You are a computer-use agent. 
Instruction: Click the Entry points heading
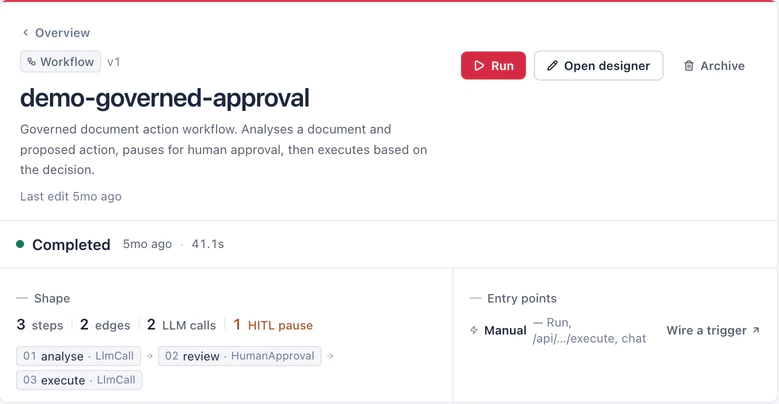522,299
